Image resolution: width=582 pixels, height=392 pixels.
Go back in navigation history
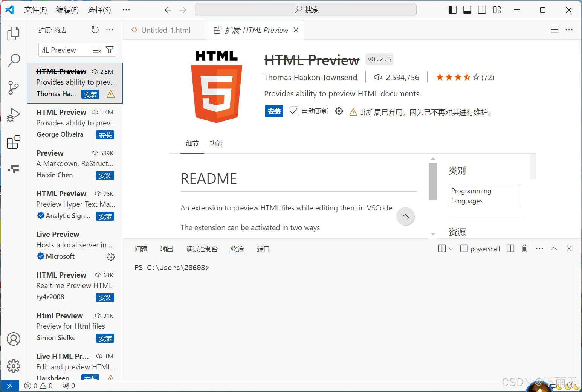[168, 10]
